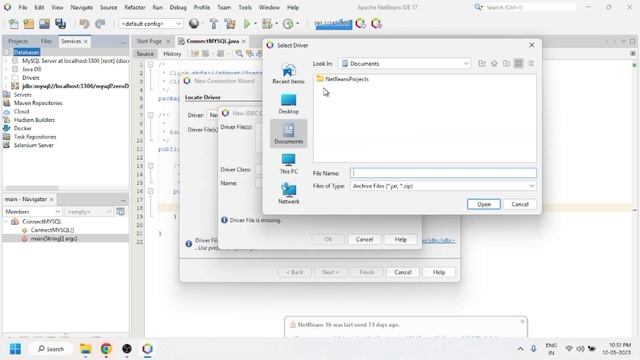The width and height of the screenshot is (640, 360).
Task: Click the Clean and Build Project icon
Action: (230, 24)
